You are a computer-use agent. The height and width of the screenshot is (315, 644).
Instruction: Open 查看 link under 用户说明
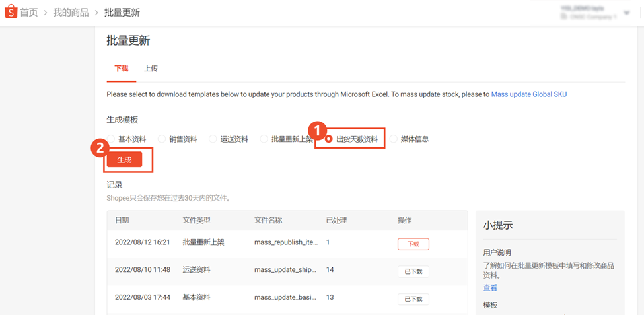(490, 288)
